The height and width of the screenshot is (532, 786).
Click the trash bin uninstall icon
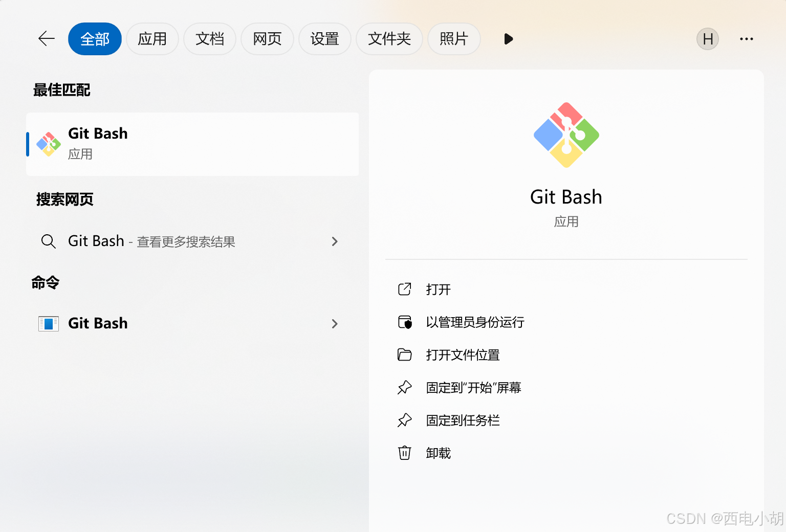click(x=405, y=453)
